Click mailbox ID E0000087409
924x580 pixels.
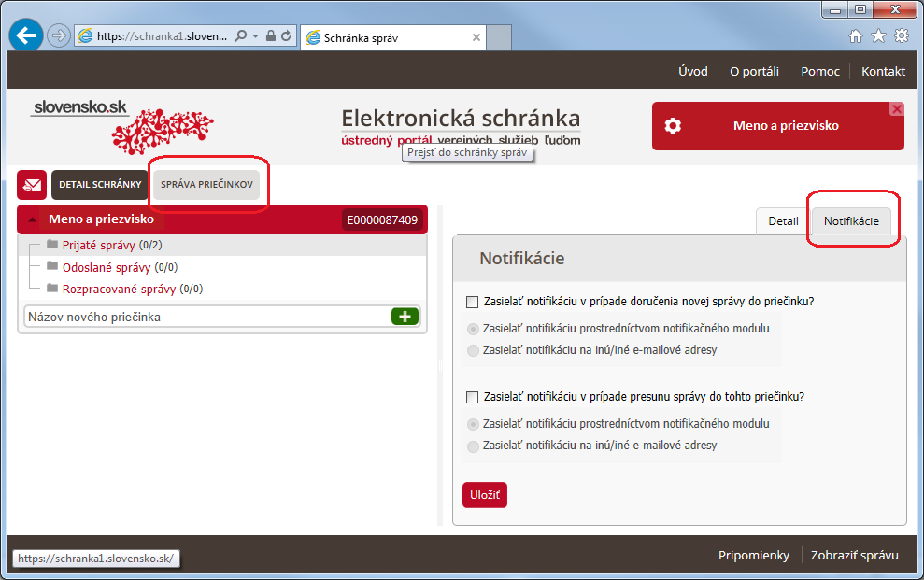tap(382, 220)
